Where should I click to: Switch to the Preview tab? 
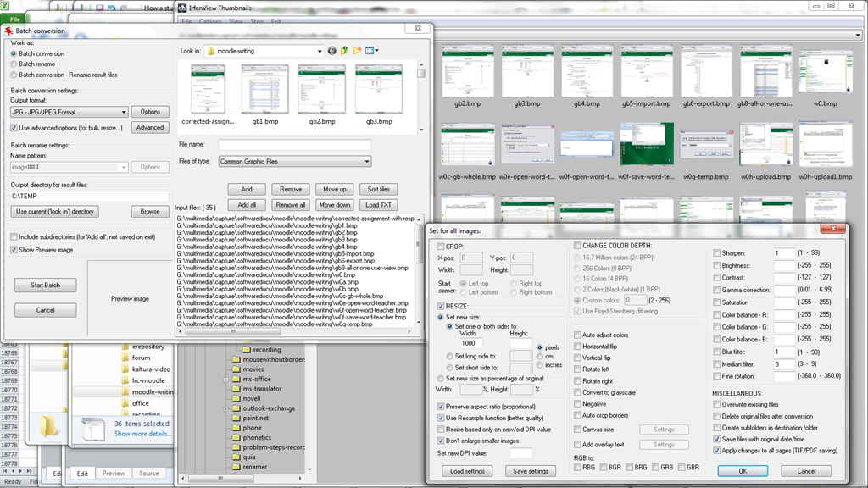click(x=114, y=474)
